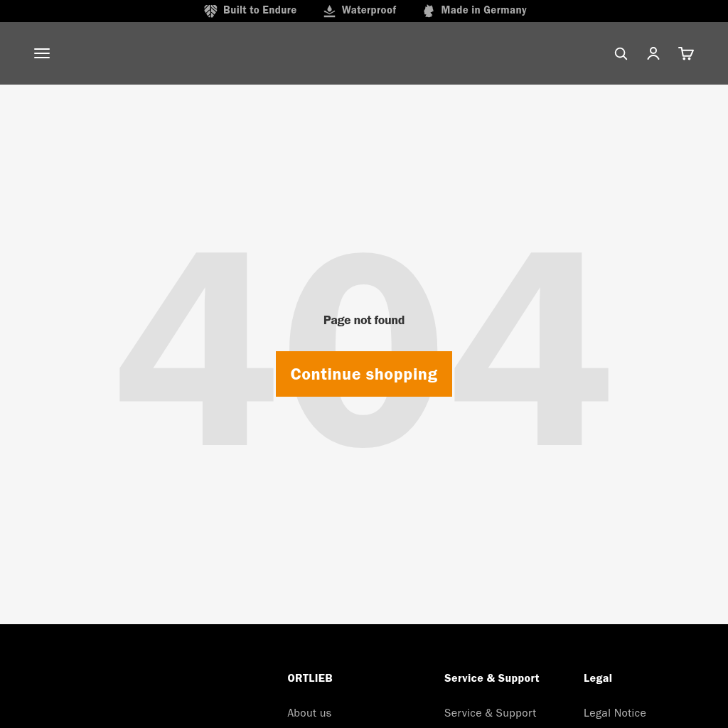Select the Legal footer heading
Image resolution: width=728 pixels, height=728 pixels.
click(x=597, y=678)
